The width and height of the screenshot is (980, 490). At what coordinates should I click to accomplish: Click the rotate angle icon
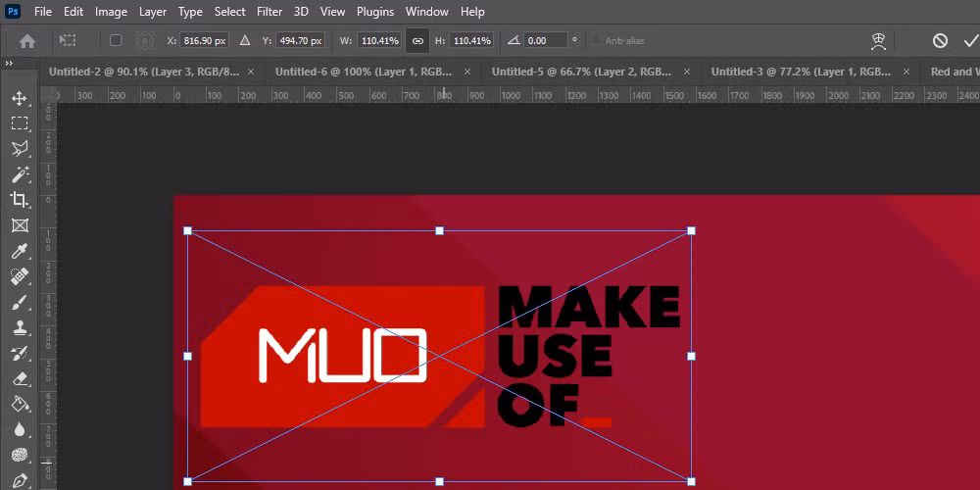pyautogui.click(x=514, y=40)
